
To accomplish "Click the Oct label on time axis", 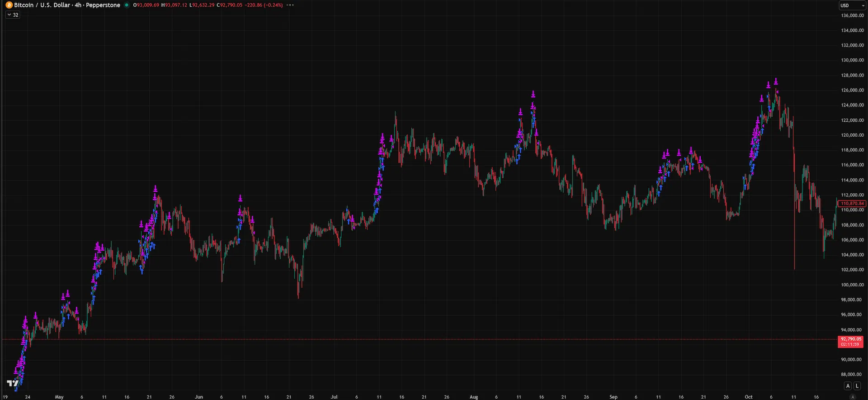I will tap(749, 397).
